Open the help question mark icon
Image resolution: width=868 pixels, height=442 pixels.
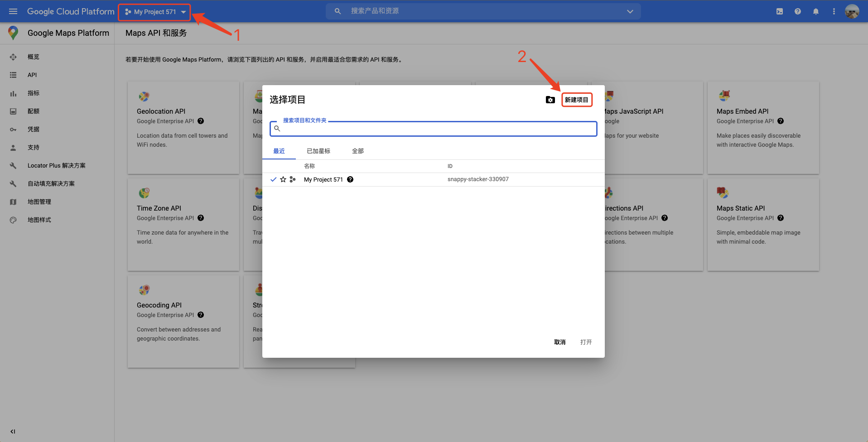point(797,11)
